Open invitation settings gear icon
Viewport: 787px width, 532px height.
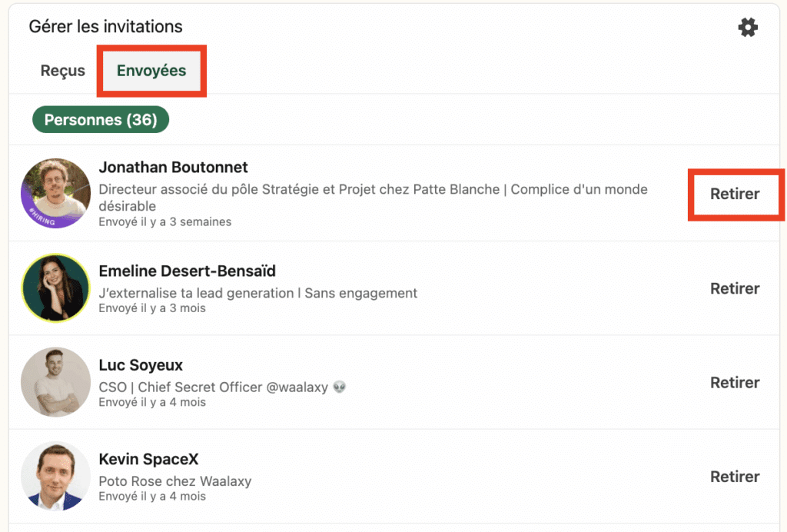coord(747,28)
